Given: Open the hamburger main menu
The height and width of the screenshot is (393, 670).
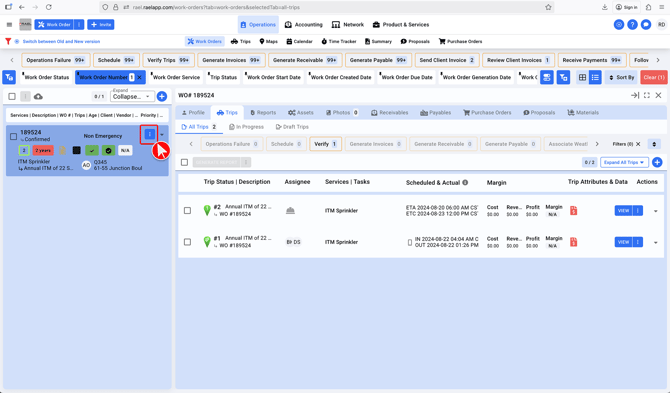Looking at the screenshot, I should (x=9, y=25).
